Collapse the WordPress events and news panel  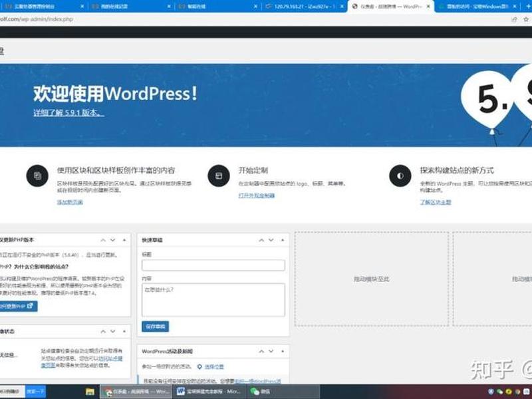283,352
